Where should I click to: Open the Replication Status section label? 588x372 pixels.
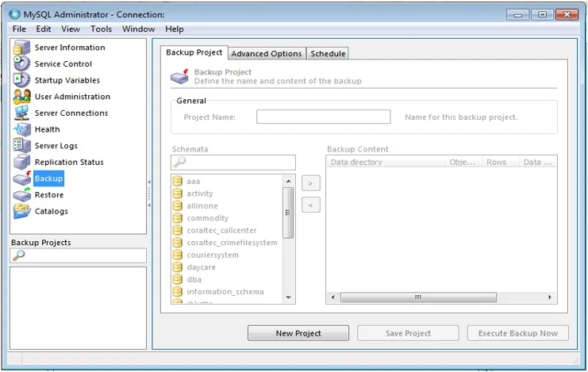[x=69, y=162]
